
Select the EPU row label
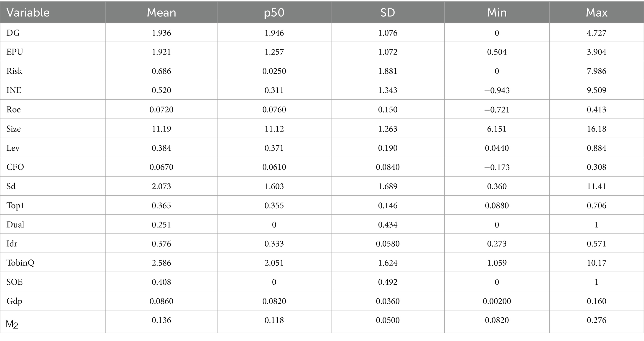15,52
